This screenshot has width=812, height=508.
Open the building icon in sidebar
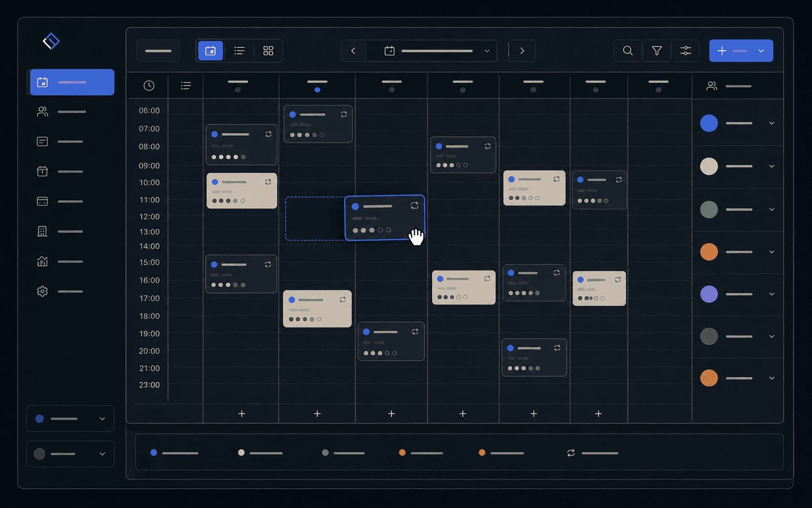coord(42,231)
